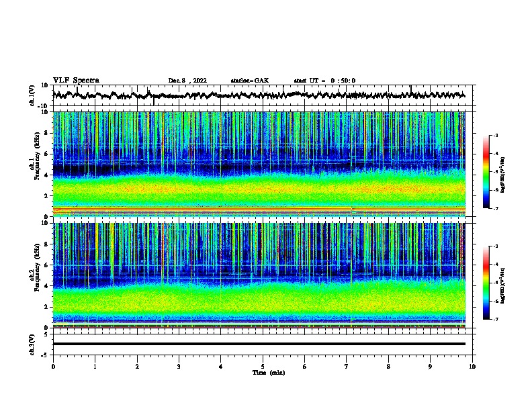Click the time axis tick label "2"
Viewport: 532px width, 411px height.
click(137, 367)
